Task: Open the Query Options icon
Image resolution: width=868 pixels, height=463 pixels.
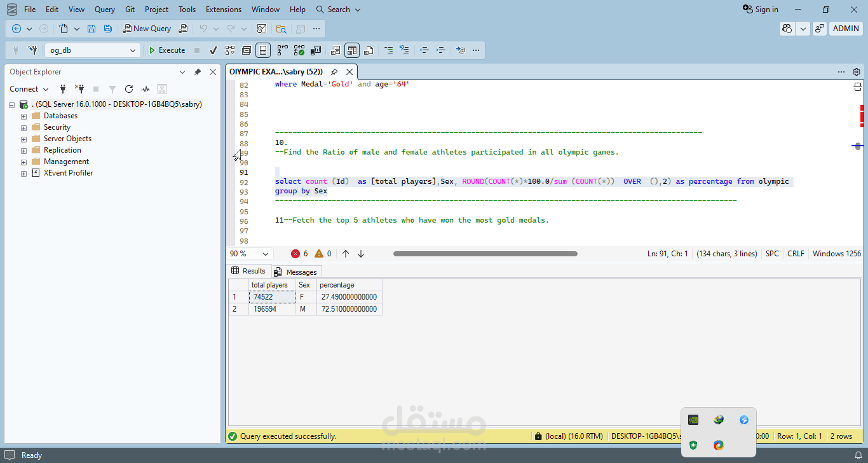Action: pyautogui.click(x=247, y=50)
